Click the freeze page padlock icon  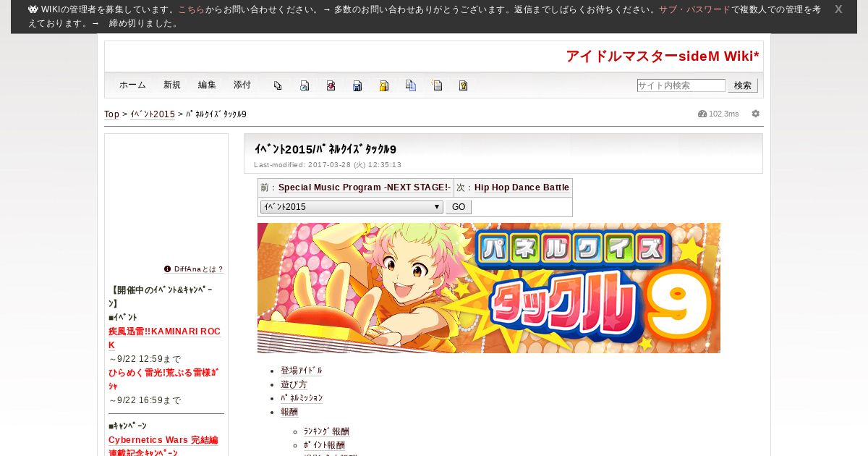384,85
